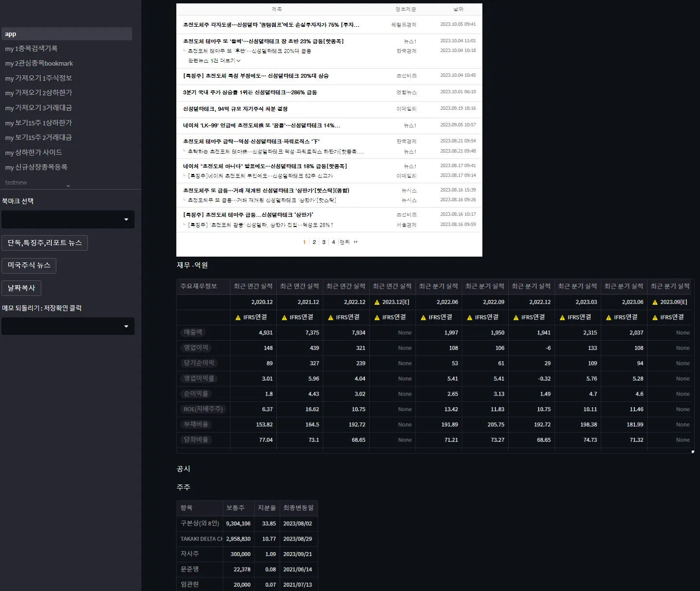Screen dimensions: 700x591
Task: Open my 가져오기 3거래대금 page
Action: pos(38,108)
